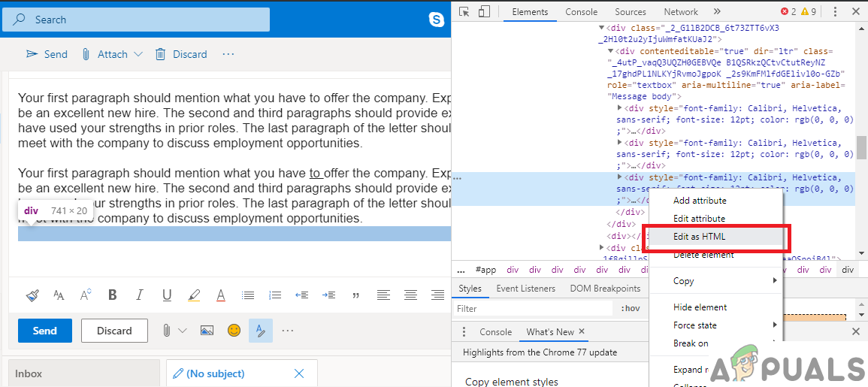Click Attach in the top toolbar

(x=105, y=54)
